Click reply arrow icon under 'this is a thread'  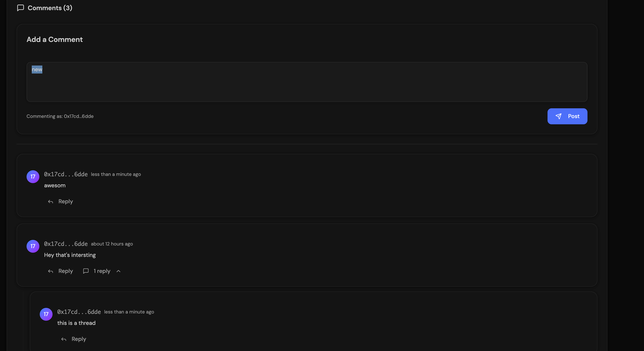[x=64, y=339]
